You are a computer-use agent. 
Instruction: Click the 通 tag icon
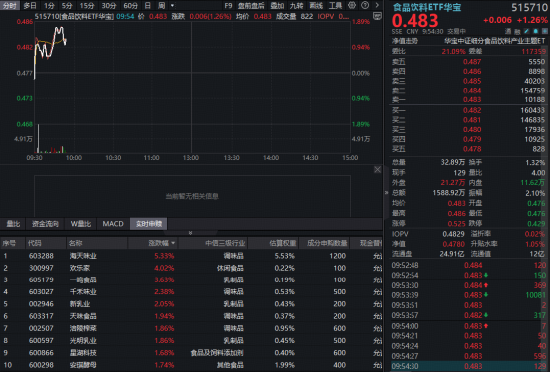(x=508, y=31)
